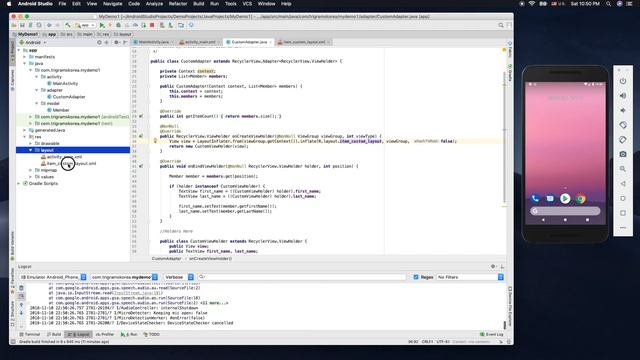Image resolution: width=640 pixels, height=360 pixels.
Task: Click the Save All toolbar icon
Action: (22, 25)
